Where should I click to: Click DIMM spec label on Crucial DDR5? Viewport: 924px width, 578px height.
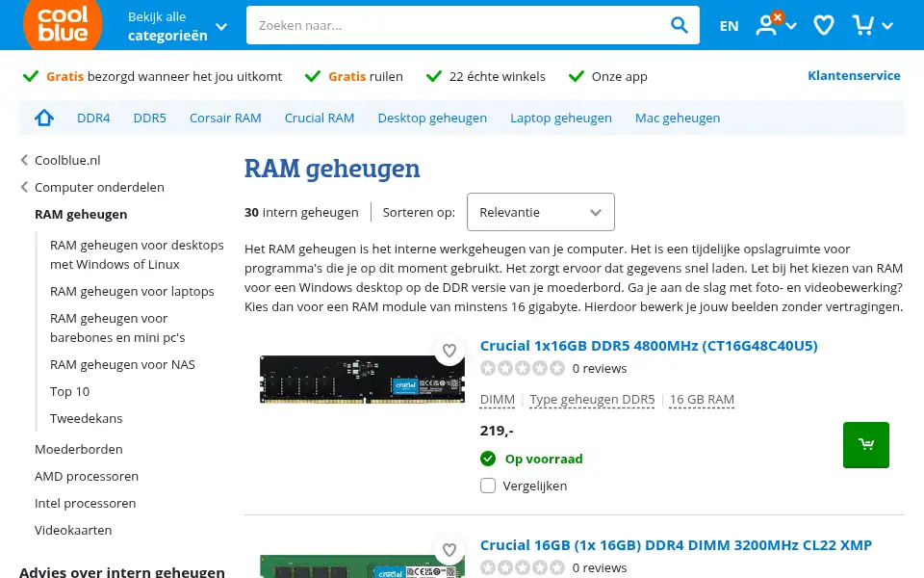(498, 399)
